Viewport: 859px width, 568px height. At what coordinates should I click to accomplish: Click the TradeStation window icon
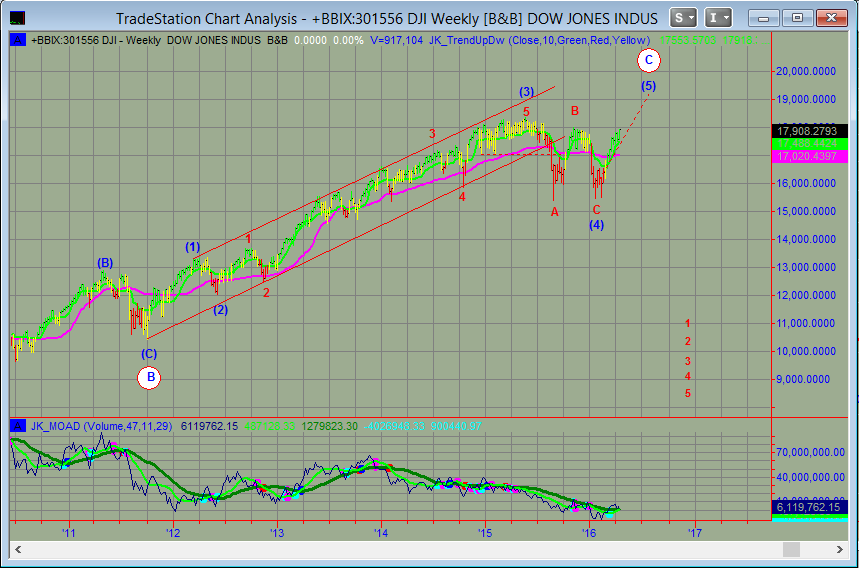point(18,18)
